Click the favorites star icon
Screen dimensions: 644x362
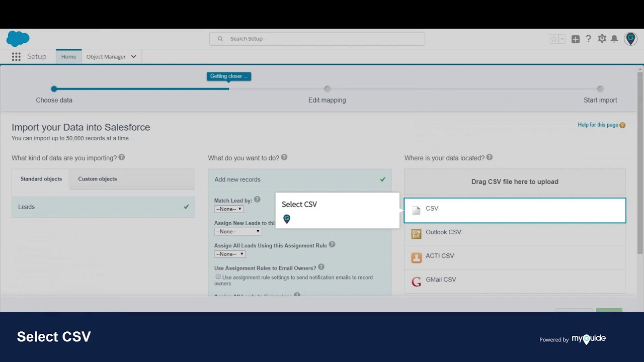[x=553, y=39]
